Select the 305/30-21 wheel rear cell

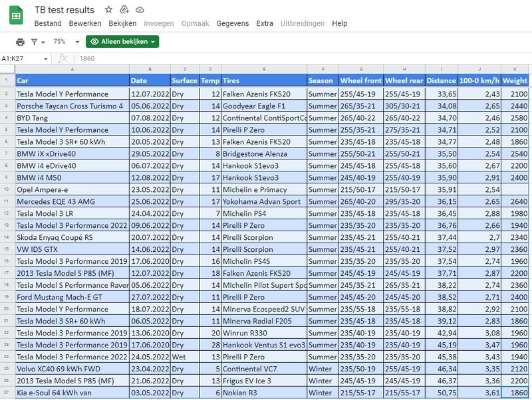(404, 106)
